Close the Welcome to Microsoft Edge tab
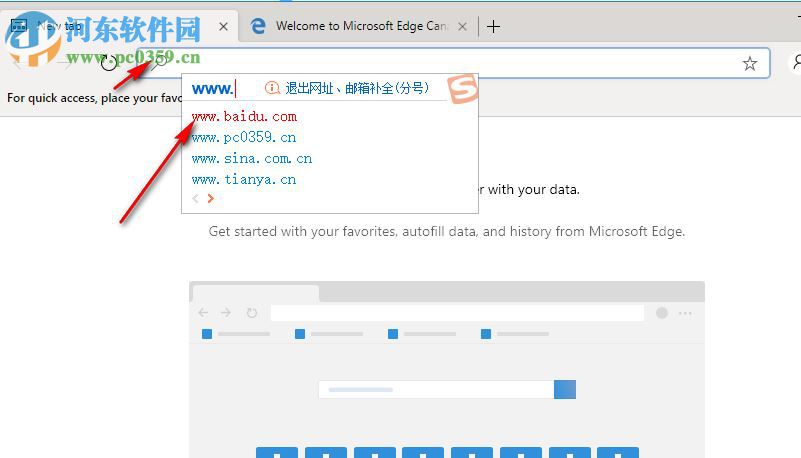This screenshot has height=458, width=801. [462, 27]
